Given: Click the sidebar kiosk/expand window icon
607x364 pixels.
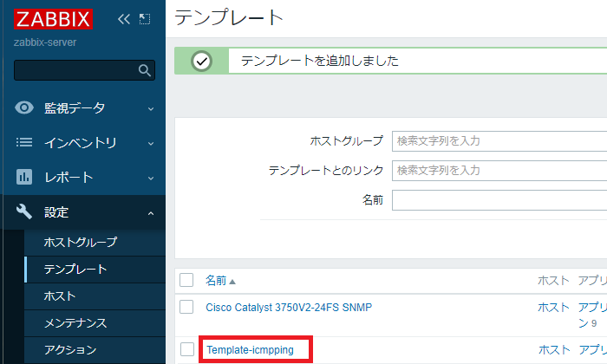Looking at the screenshot, I should tap(145, 18).
